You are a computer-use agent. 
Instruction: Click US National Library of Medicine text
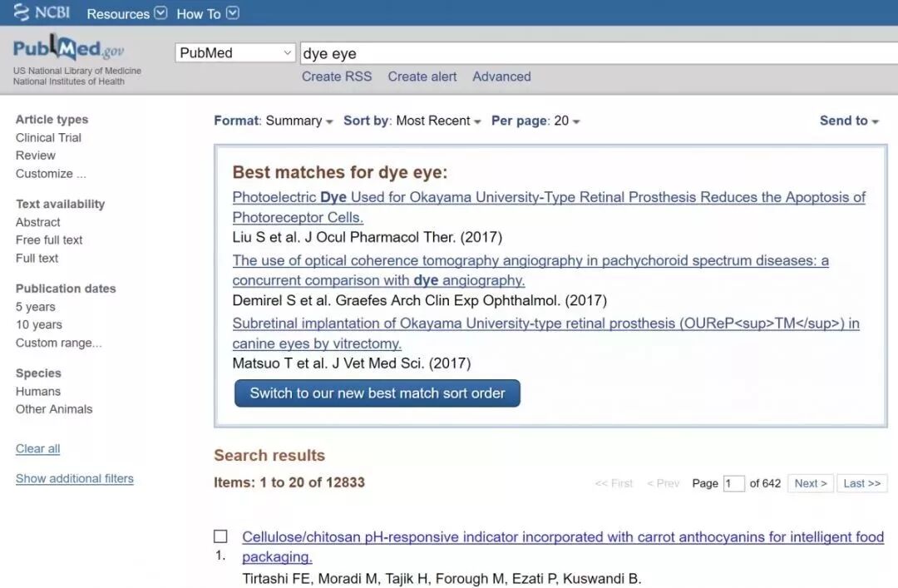click(x=77, y=71)
